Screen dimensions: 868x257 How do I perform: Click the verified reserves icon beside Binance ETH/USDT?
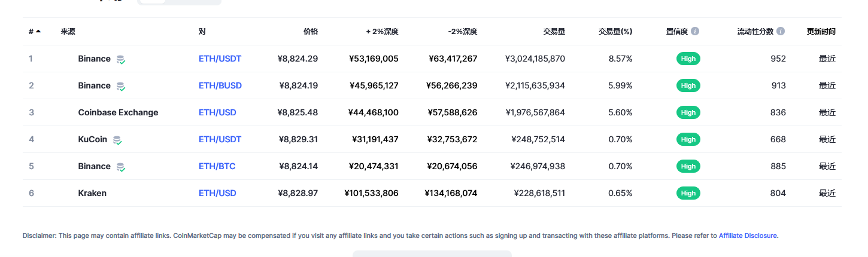[x=121, y=59]
